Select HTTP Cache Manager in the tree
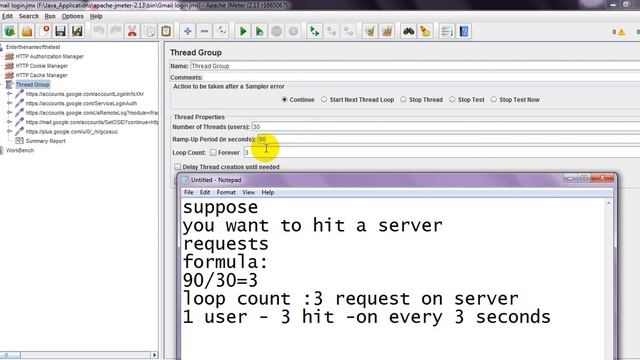 coord(42,75)
